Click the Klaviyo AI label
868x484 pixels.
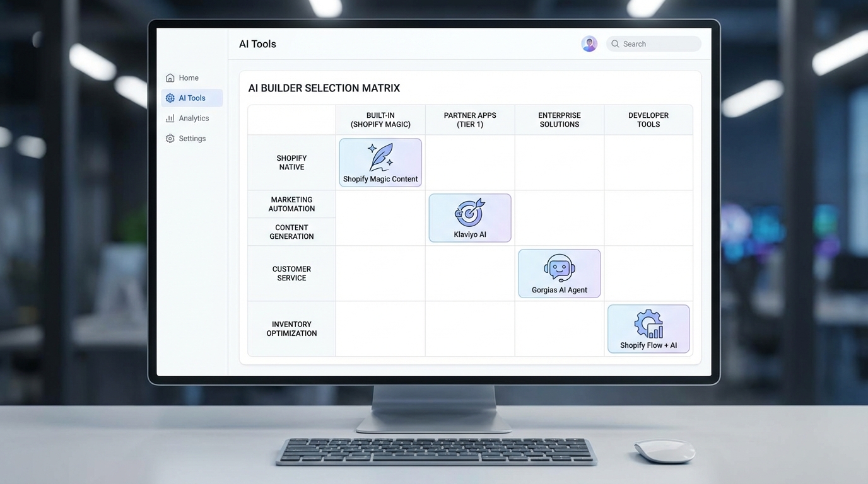tap(469, 234)
